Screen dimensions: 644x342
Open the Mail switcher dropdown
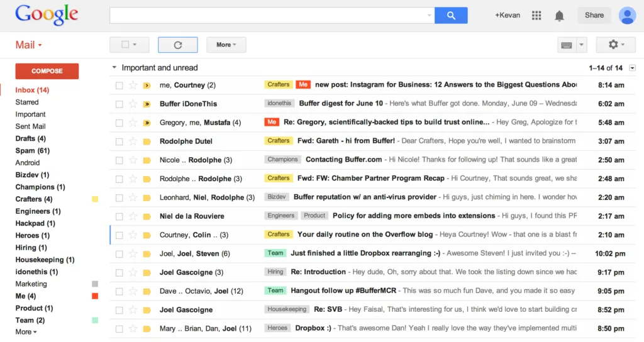click(29, 45)
